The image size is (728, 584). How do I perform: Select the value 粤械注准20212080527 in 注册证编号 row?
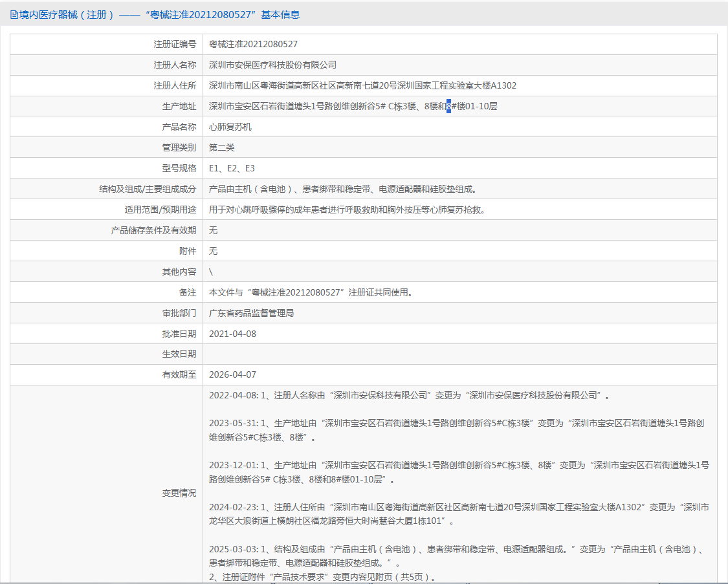[253, 44]
